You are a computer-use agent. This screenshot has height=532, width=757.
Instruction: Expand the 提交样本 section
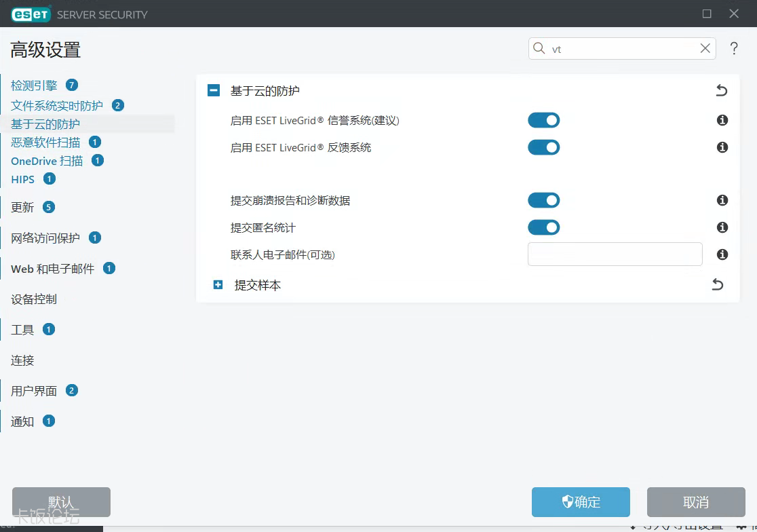pyautogui.click(x=218, y=285)
